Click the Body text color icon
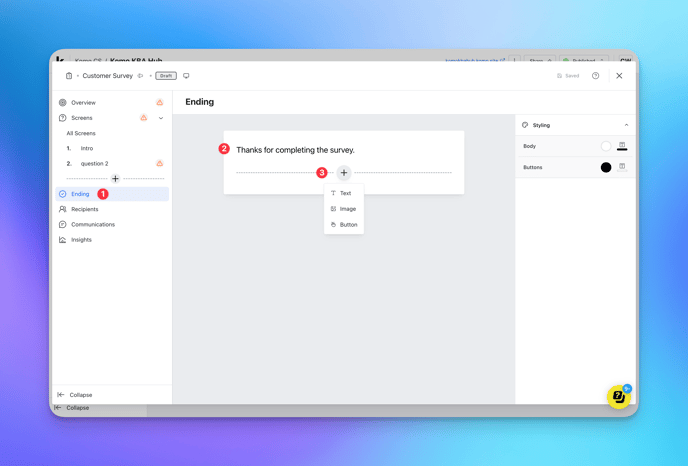The image size is (688, 466). point(622,146)
